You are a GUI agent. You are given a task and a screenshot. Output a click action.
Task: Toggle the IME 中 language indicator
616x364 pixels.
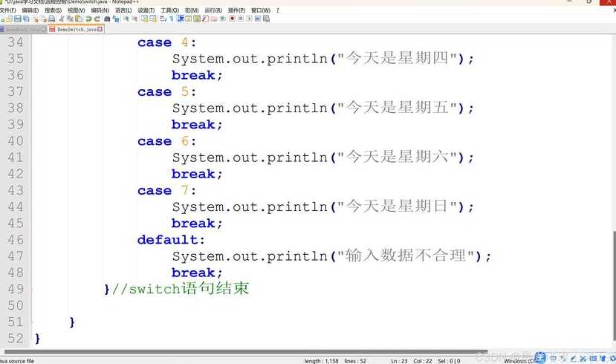coord(553,358)
